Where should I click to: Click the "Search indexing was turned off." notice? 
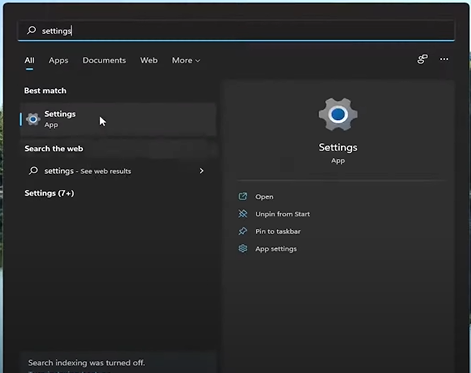(87, 363)
